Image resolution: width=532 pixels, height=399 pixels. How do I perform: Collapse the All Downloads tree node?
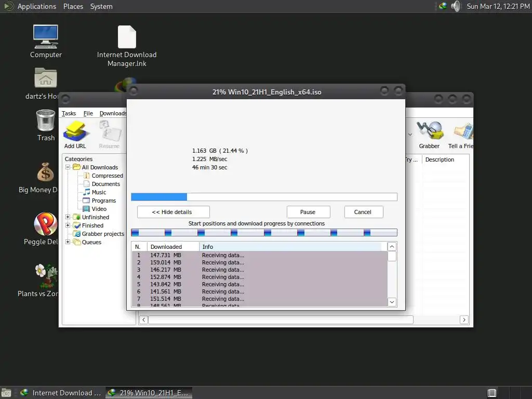68,167
